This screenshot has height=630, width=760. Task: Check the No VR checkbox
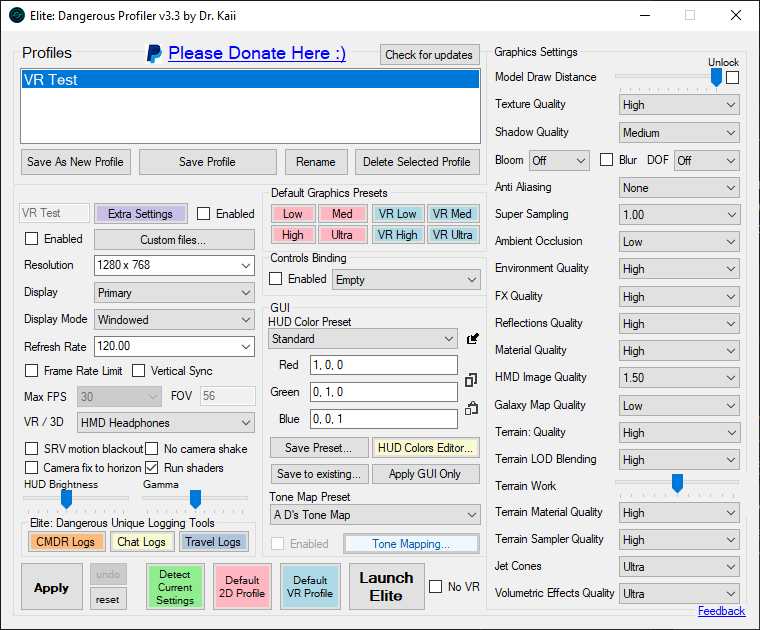(435, 587)
